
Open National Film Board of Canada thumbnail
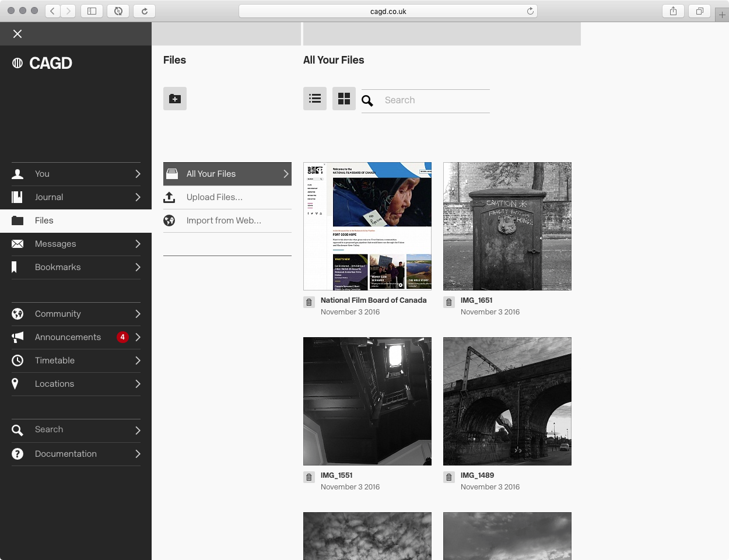pos(367,226)
